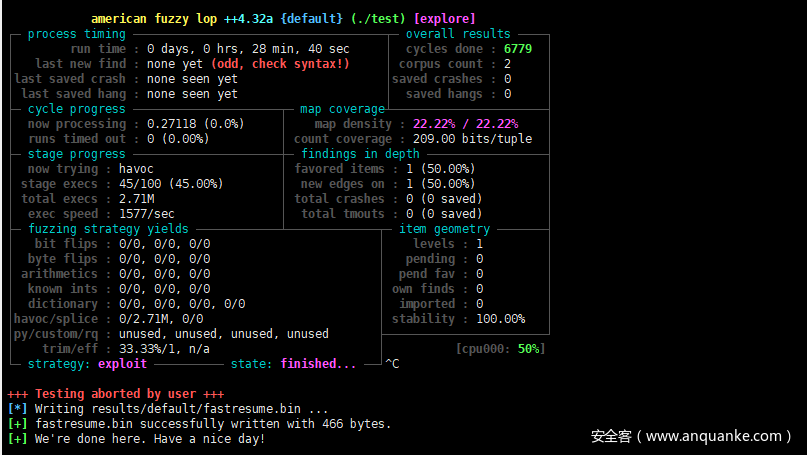
Task: Click total crashes value '0 (0 saved)'
Action: point(444,199)
